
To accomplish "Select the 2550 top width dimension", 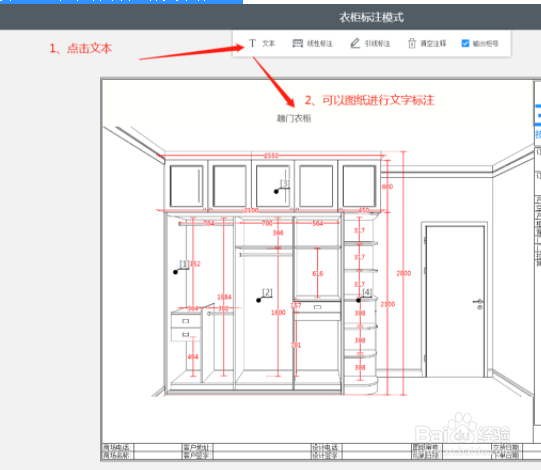I will (x=271, y=156).
